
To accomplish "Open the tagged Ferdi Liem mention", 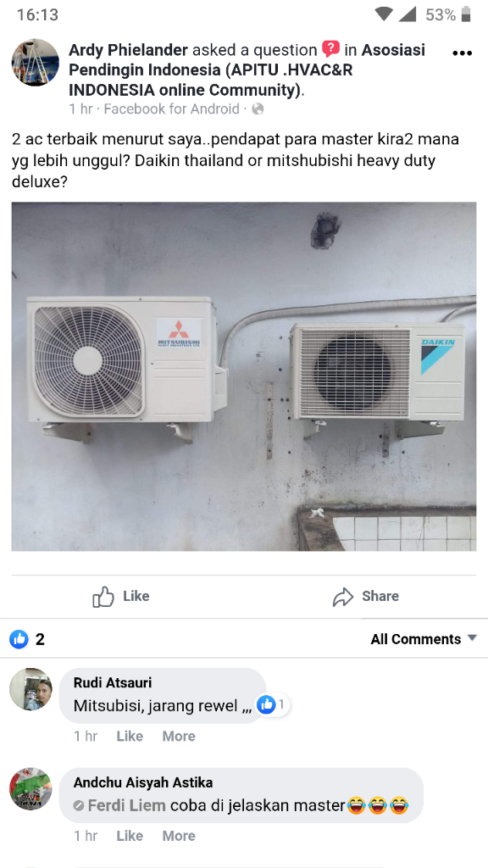I will [127, 805].
